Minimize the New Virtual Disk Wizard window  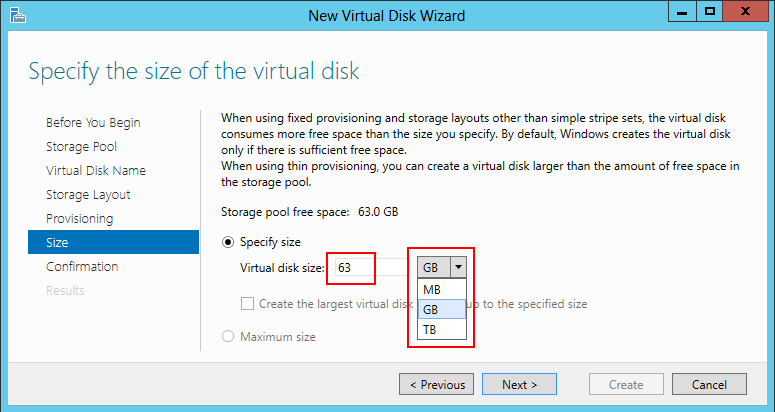coord(682,13)
